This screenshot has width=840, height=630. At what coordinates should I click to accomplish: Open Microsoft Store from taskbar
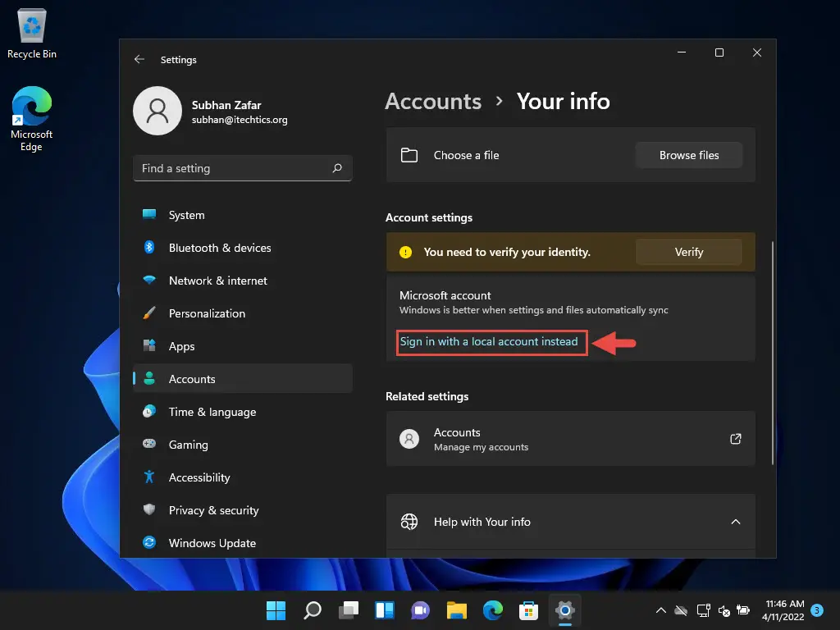point(528,610)
